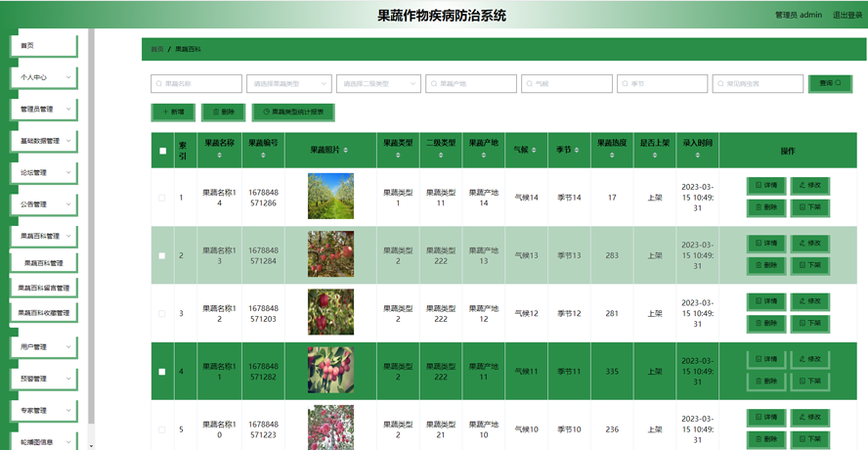Image resolution: width=868 pixels, height=450 pixels.
Task: Click the 新增 add button
Action: 173,112
